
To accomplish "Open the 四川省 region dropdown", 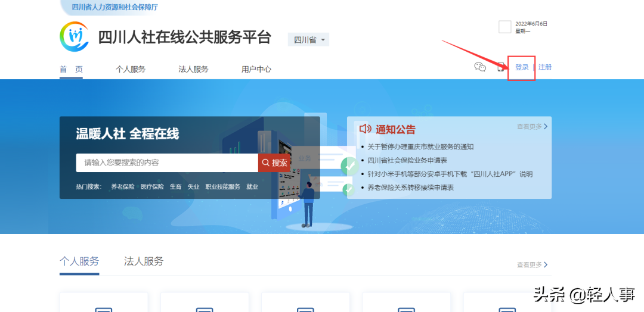I will pyautogui.click(x=308, y=40).
